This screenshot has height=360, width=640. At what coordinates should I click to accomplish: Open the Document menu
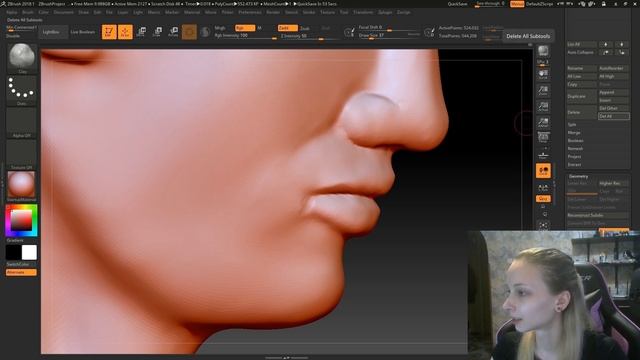64,12
